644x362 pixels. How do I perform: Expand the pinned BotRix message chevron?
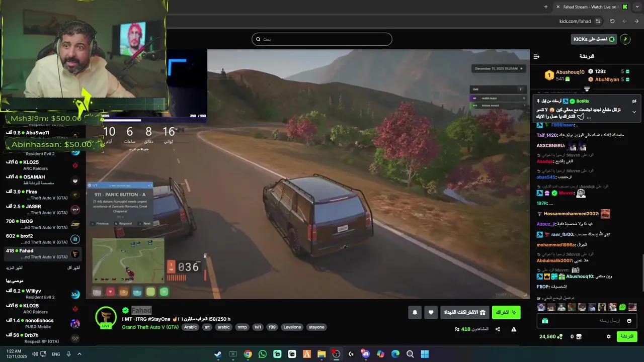[x=634, y=112]
